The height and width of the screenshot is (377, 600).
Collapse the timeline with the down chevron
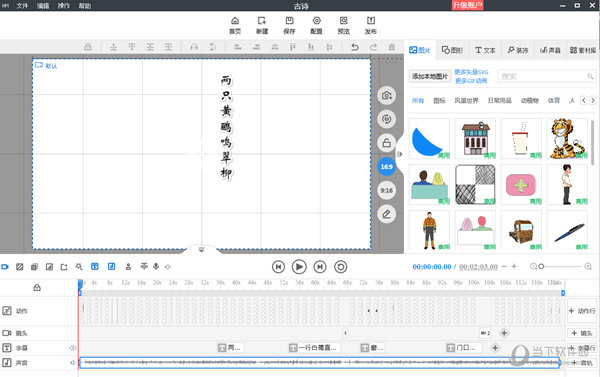point(201,250)
